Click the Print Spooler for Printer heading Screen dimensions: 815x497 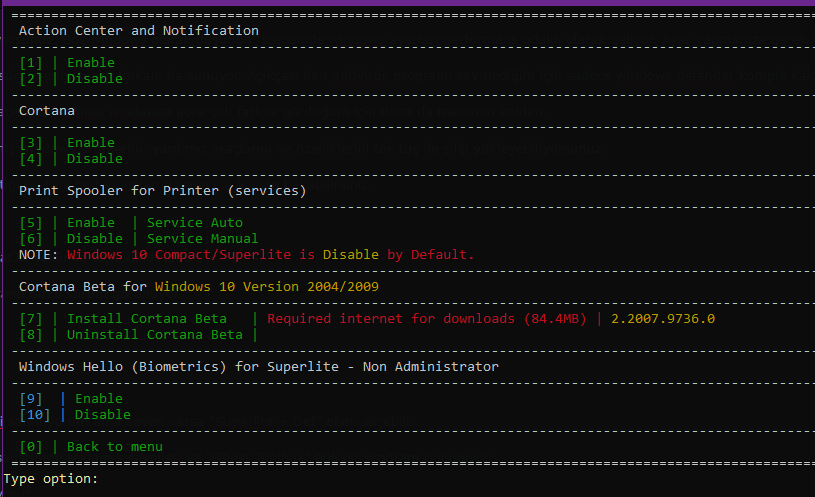(x=163, y=191)
